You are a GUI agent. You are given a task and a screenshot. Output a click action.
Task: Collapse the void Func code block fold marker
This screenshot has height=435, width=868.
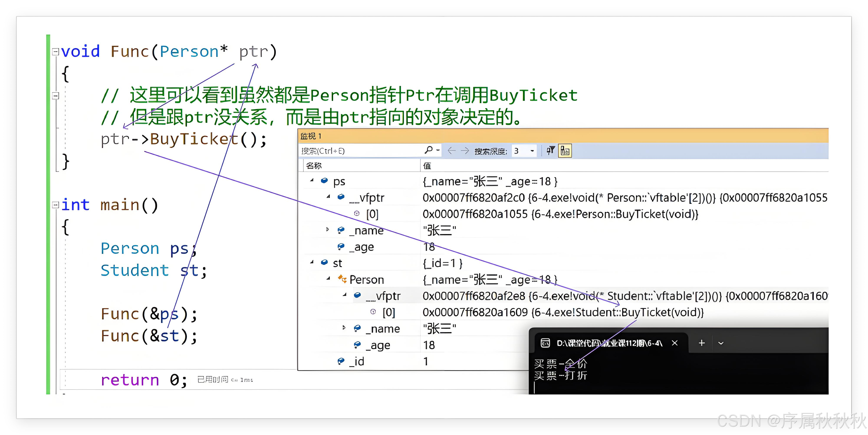click(x=56, y=51)
